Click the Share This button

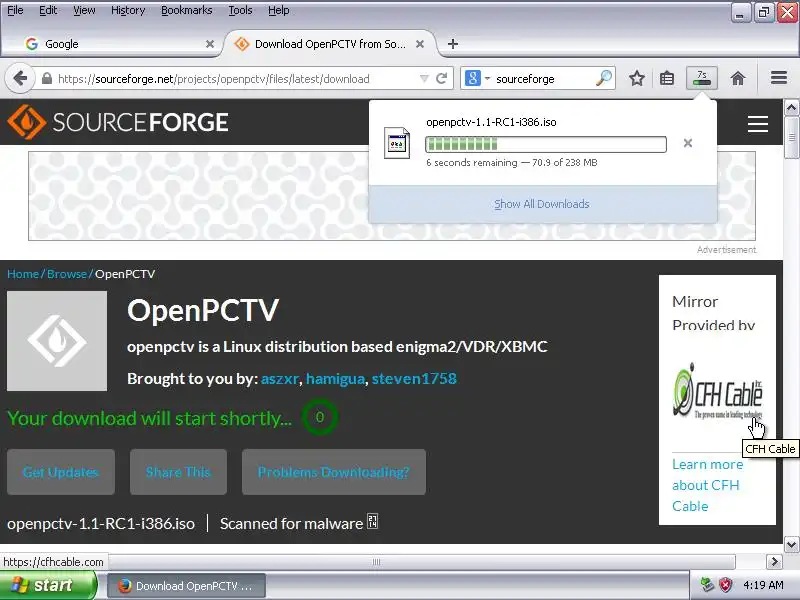pyautogui.click(x=178, y=472)
